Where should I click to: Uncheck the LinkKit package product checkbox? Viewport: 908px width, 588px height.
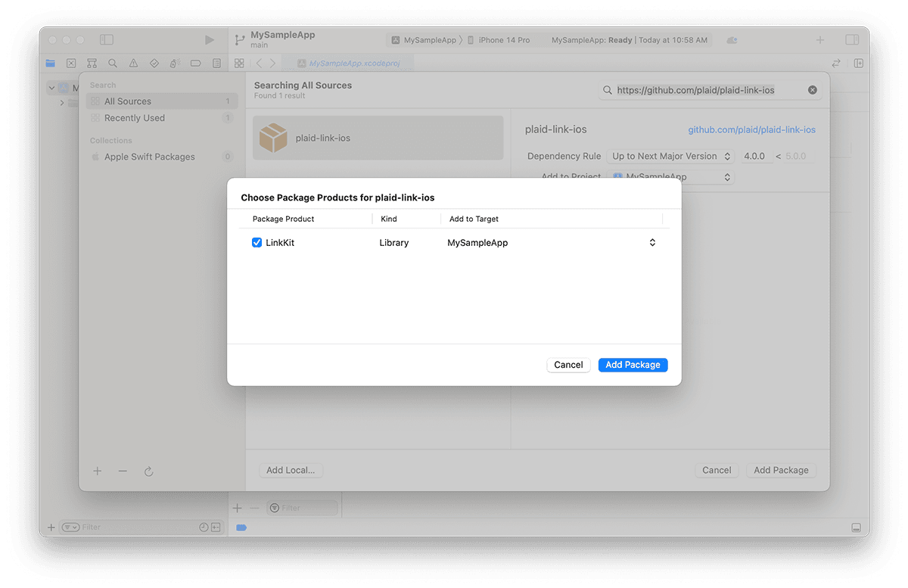(x=257, y=243)
